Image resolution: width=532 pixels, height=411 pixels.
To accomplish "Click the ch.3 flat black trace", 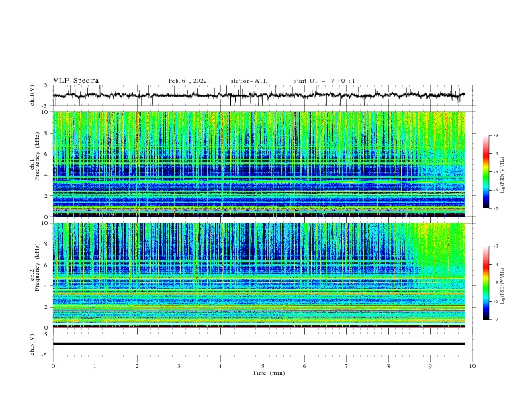I will [259, 344].
